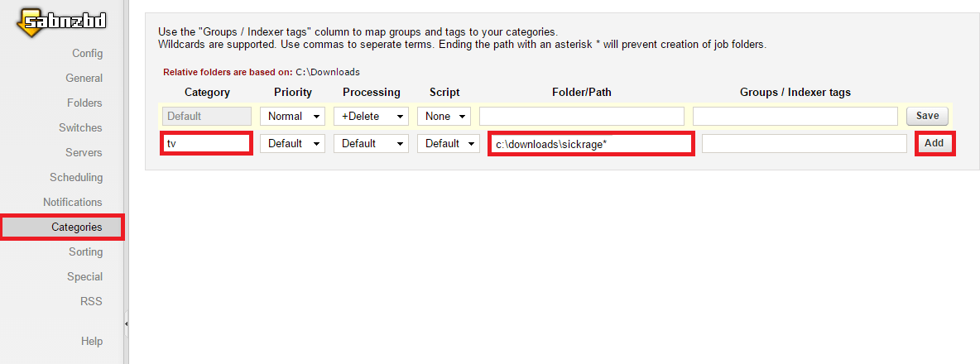Expand the tv row Script dropdown
The width and height of the screenshot is (980, 364).
449,144
